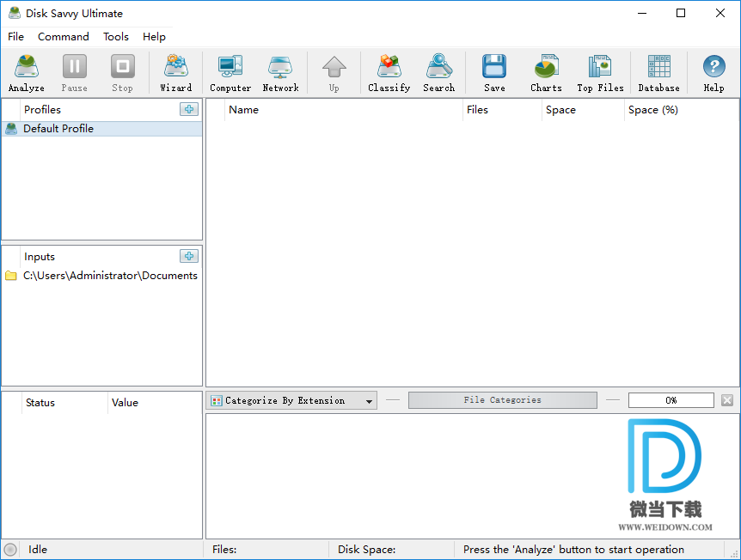Viewport: 741px width, 560px height.
Task: Go Up one directory level
Action: pyautogui.click(x=334, y=73)
